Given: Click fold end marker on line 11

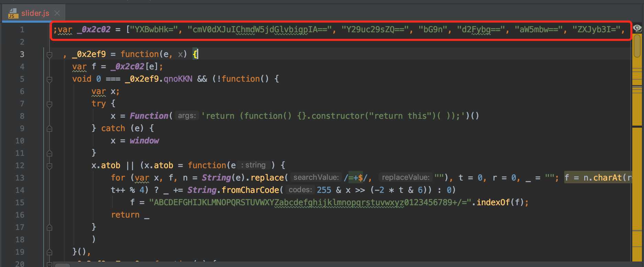Looking at the screenshot, I should [49, 153].
